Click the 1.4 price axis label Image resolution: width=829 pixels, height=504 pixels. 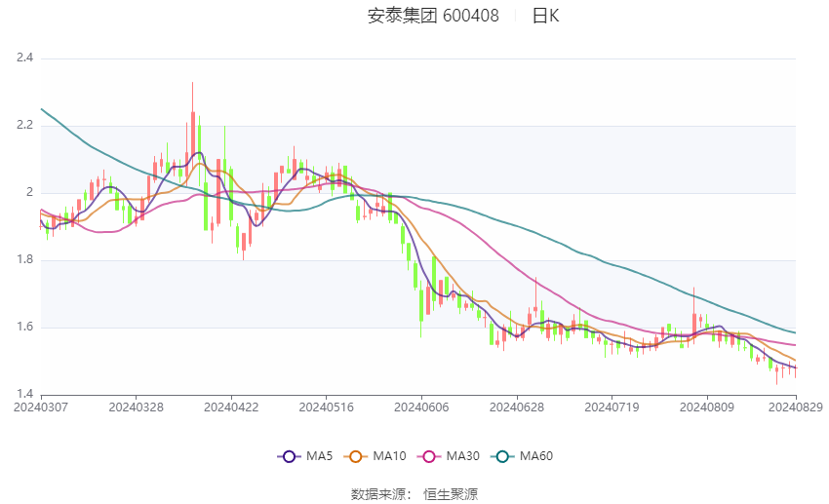24,394
